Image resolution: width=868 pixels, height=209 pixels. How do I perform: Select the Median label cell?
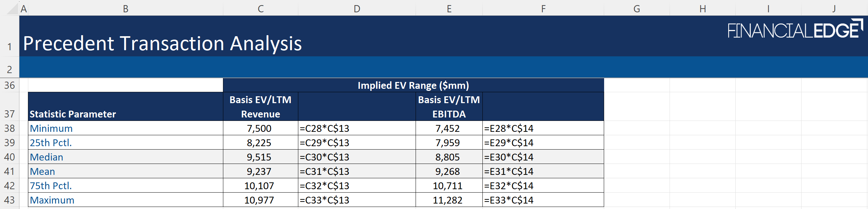tap(46, 157)
